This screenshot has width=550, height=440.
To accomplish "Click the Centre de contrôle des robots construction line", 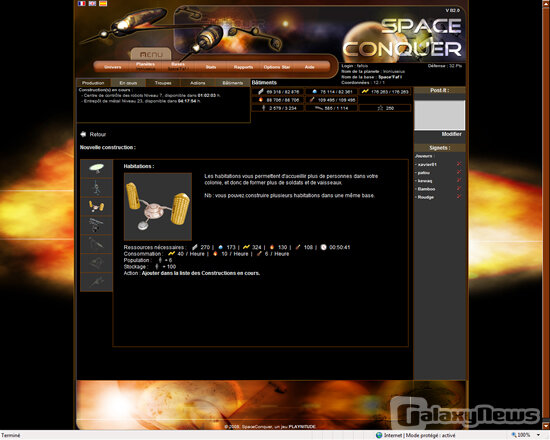I will (152, 95).
